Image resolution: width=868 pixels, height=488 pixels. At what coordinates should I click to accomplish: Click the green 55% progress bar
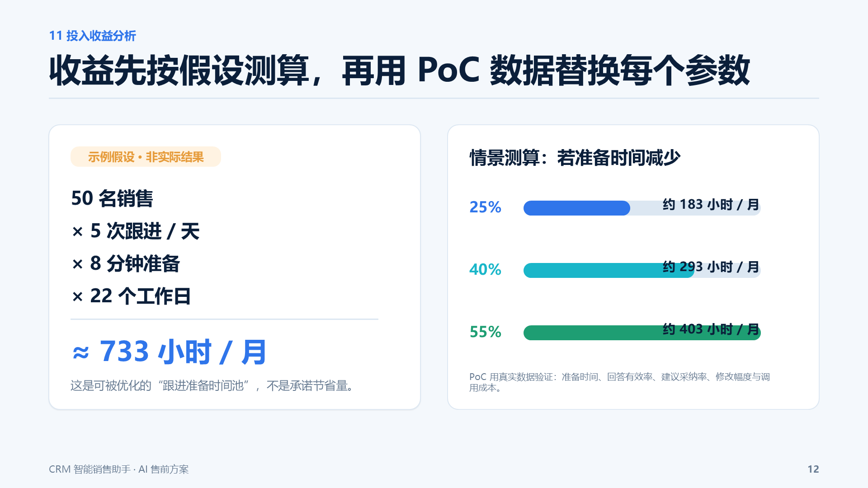tap(642, 333)
